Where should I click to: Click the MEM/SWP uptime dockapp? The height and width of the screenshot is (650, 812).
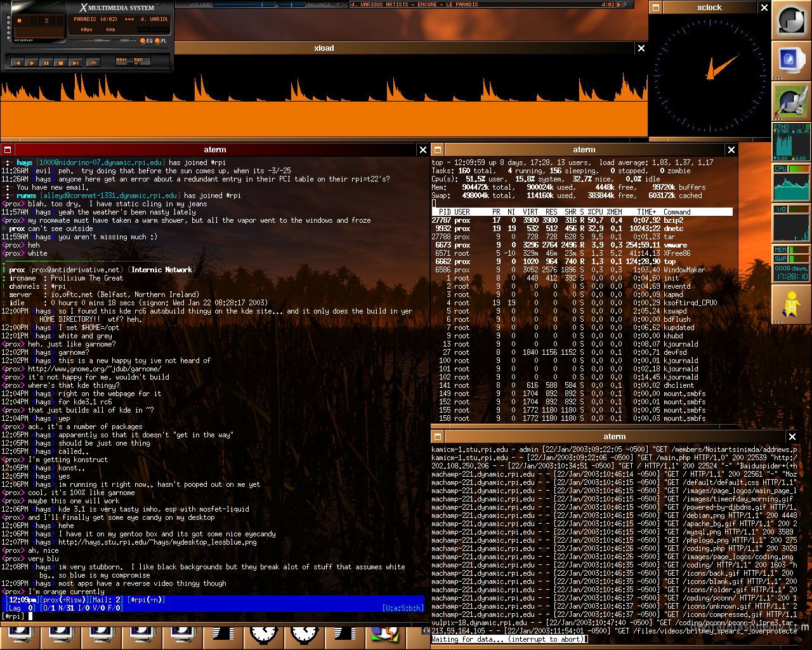791,264
